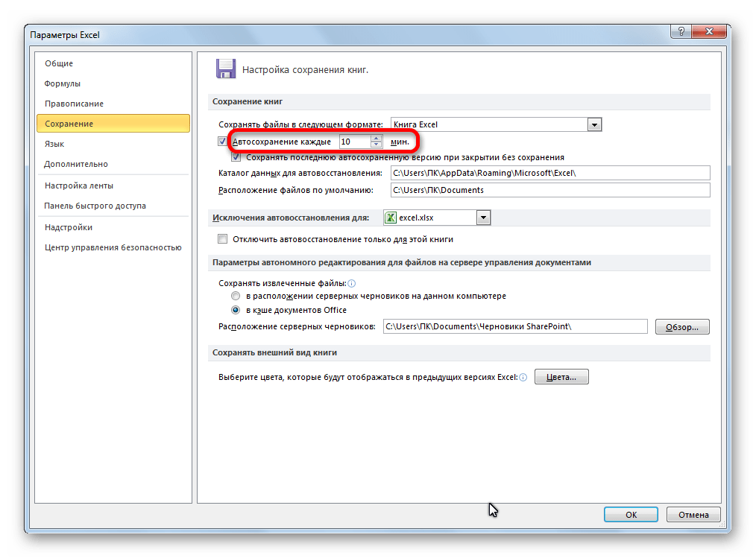Click the Исключения автовосстановления для label
Screen dimensions: 756x558
click(x=291, y=218)
